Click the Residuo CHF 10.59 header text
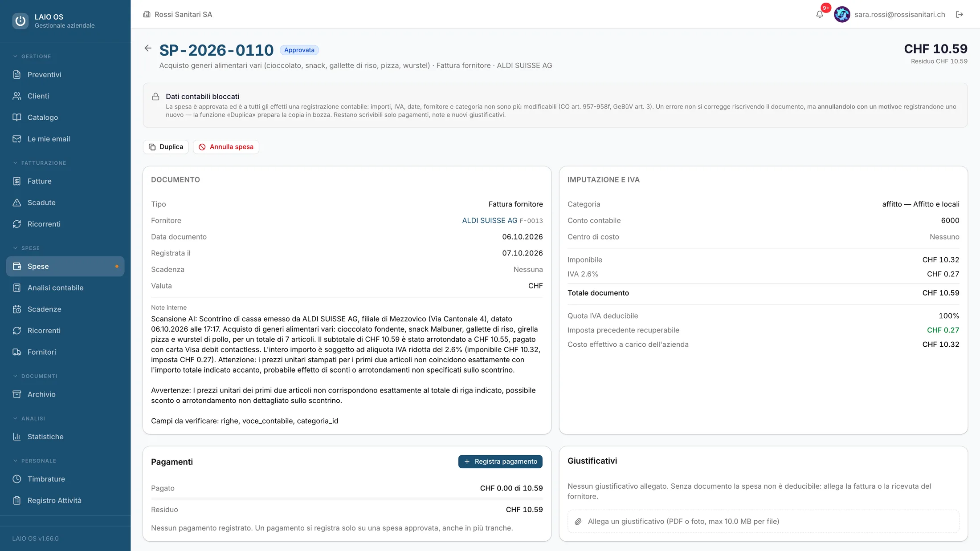The image size is (980, 551). (x=939, y=61)
